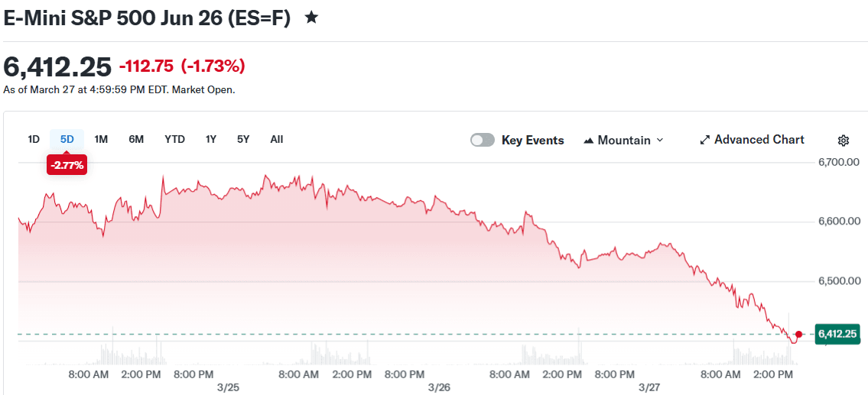The height and width of the screenshot is (395, 868).
Task: Expand the Mountain chart type dropdown
Action: point(659,141)
